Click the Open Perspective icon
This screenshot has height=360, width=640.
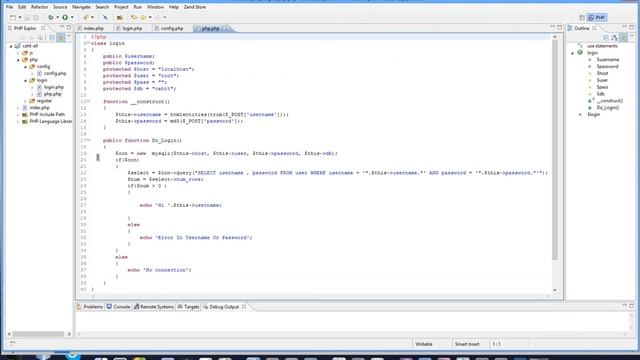tap(582, 18)
